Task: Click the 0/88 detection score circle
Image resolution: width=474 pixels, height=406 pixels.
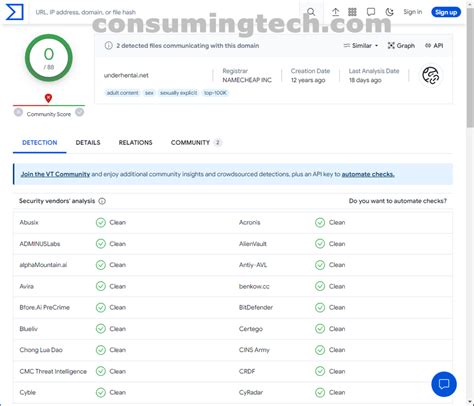Action: (49, 58)
